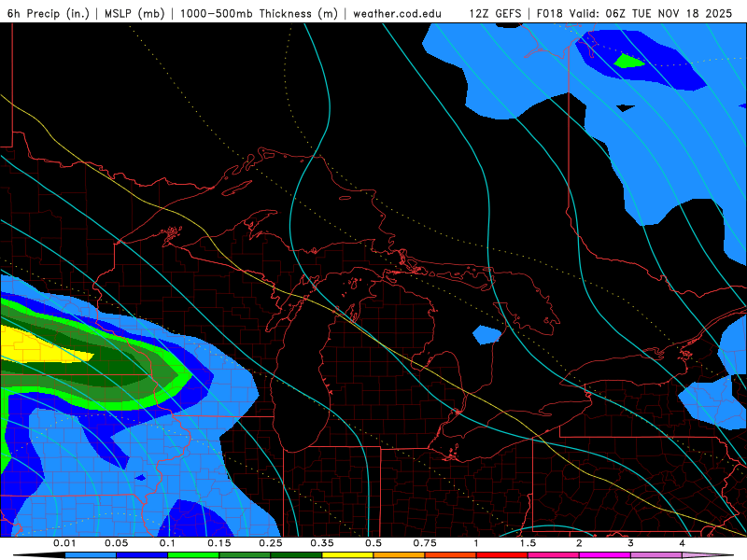The width and height of the screenshot is (747, 560).
Task: Click the dark blue 0.05–0.1 legend swatch
Action: pyautogui.click(x=142, y=555)
